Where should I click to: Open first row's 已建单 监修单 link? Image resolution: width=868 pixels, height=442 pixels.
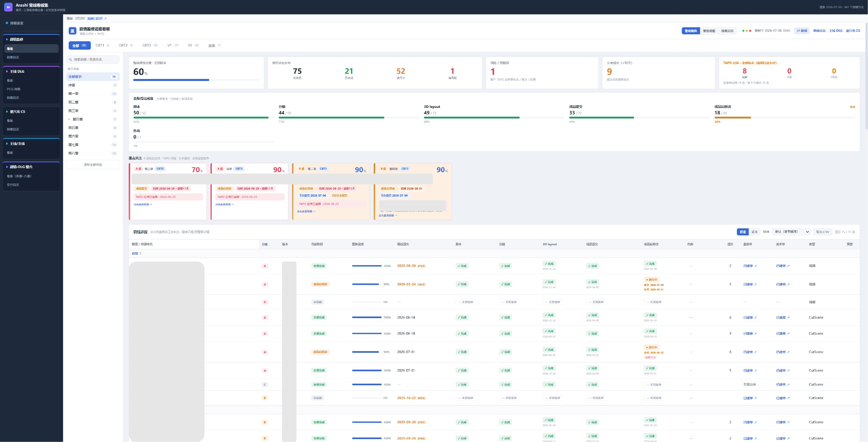pos(750,266)
